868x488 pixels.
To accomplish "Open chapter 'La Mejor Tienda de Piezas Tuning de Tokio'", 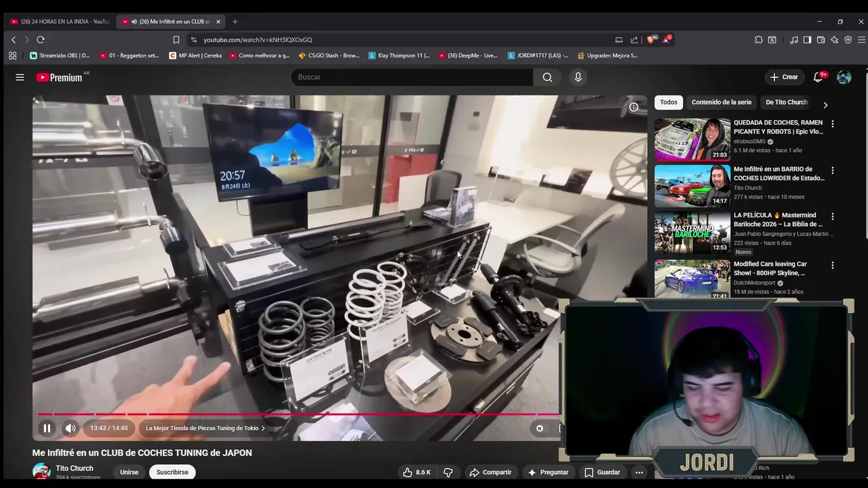I will [x=205, y=428].
